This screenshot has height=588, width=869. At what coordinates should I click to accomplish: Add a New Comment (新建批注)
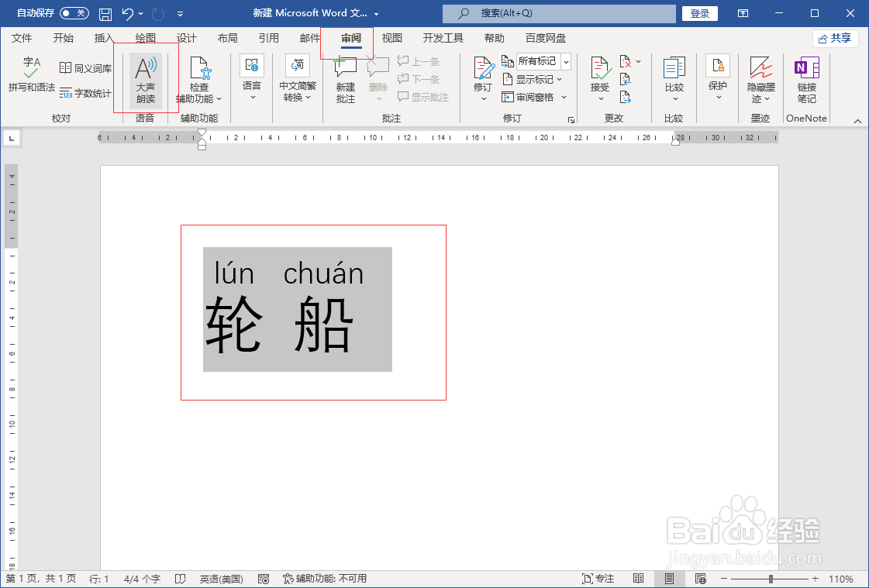(345, 79)
